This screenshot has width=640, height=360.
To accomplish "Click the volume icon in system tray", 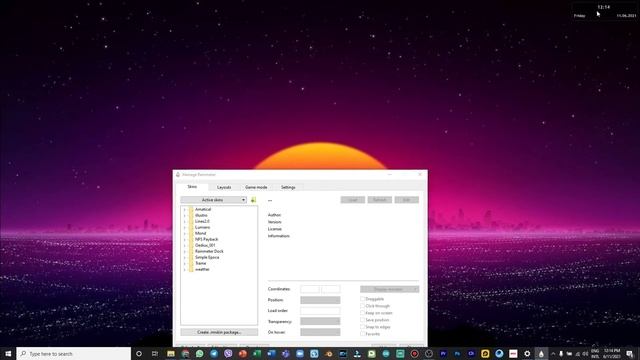I will click(x=584, y=353).
